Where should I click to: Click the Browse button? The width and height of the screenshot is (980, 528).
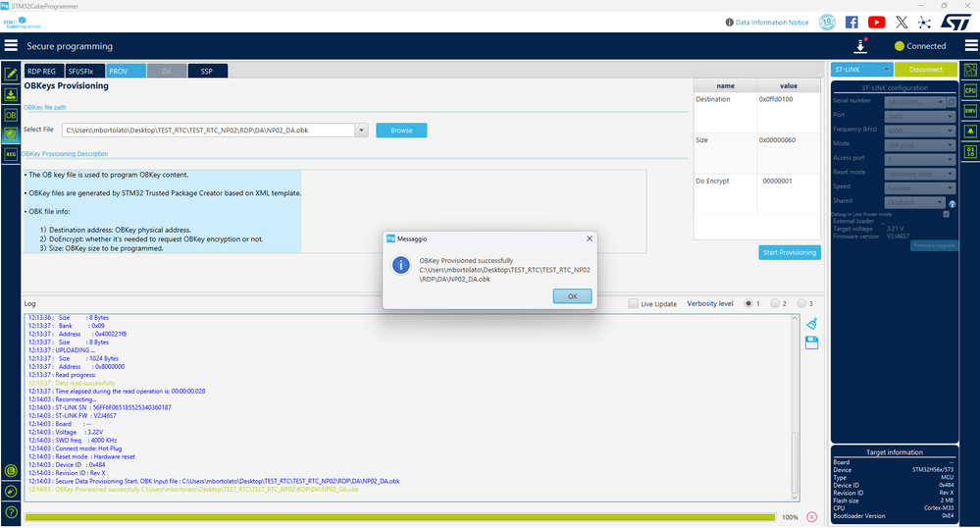click(401, 131)
